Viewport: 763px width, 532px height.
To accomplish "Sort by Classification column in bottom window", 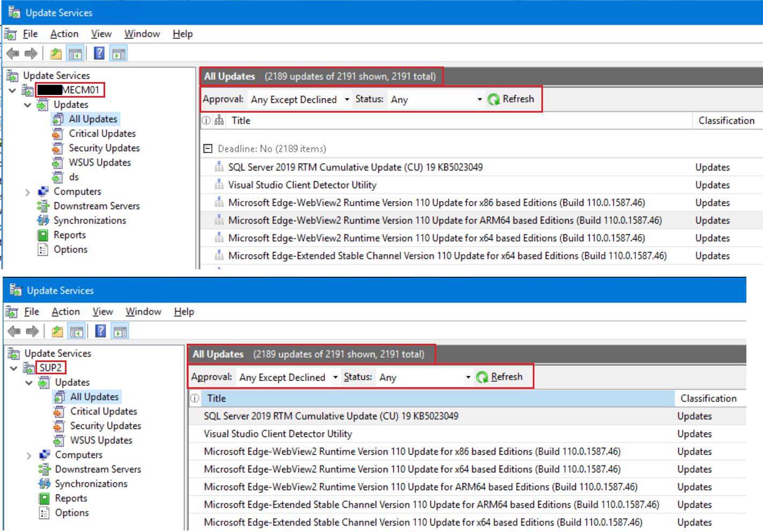I will (709, 398).
